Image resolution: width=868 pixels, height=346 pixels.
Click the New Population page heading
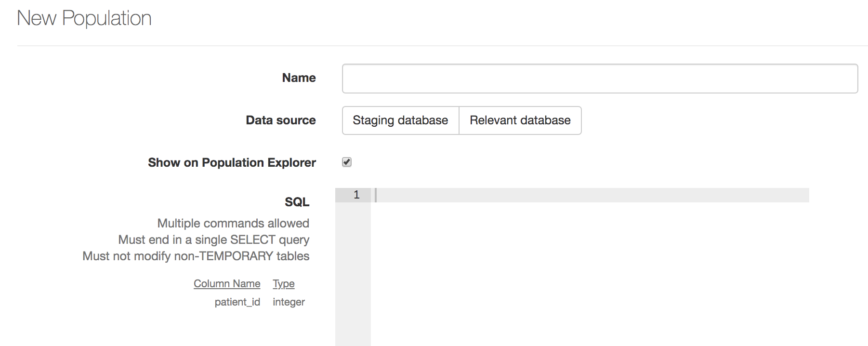pyautogui.click(x=84, y=18)
